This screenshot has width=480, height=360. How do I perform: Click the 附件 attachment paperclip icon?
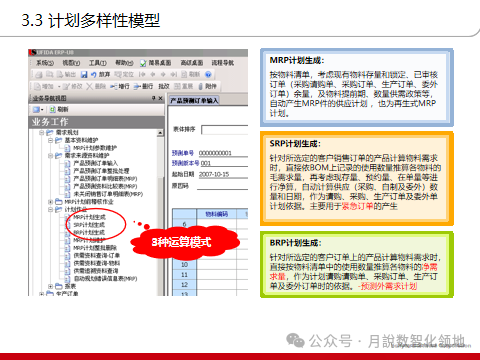(200, 86)
